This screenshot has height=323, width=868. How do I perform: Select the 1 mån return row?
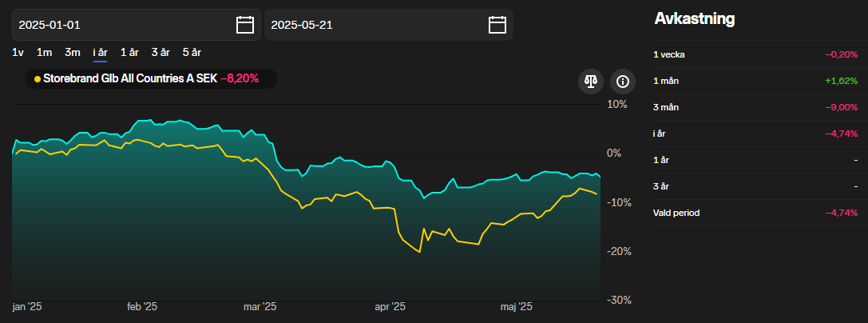click(x=755, y=81)
